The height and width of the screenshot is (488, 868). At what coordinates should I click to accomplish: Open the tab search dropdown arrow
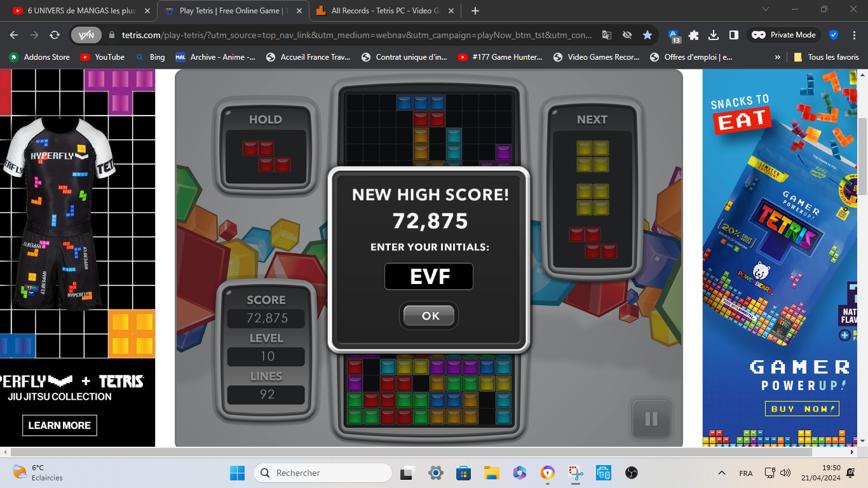pyautogui.click(x=765, y=10)
